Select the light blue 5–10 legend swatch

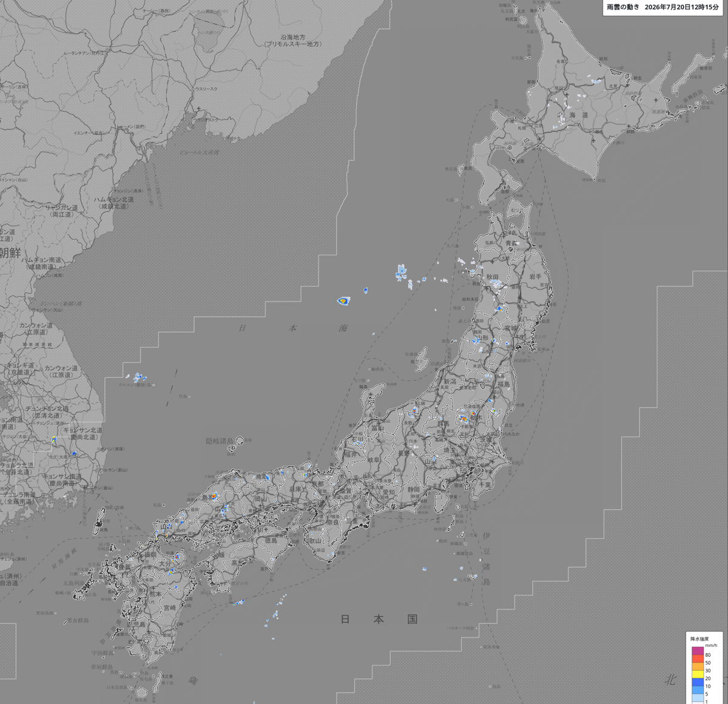697,690
